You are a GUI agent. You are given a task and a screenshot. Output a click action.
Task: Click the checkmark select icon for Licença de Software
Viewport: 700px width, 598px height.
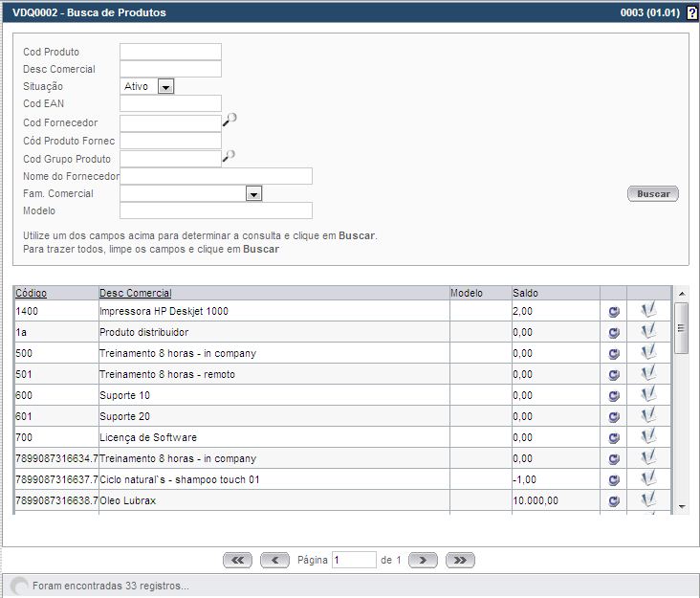pos(648,436)
